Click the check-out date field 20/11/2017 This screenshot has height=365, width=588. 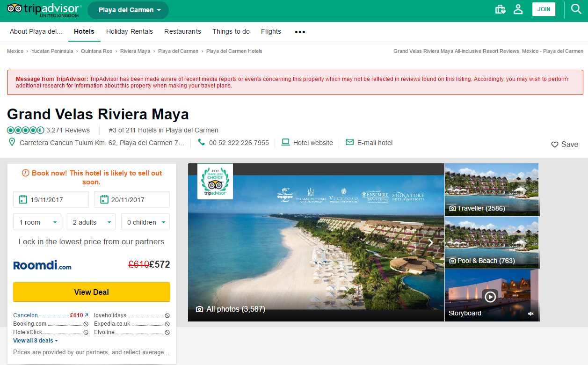(132, 199)
